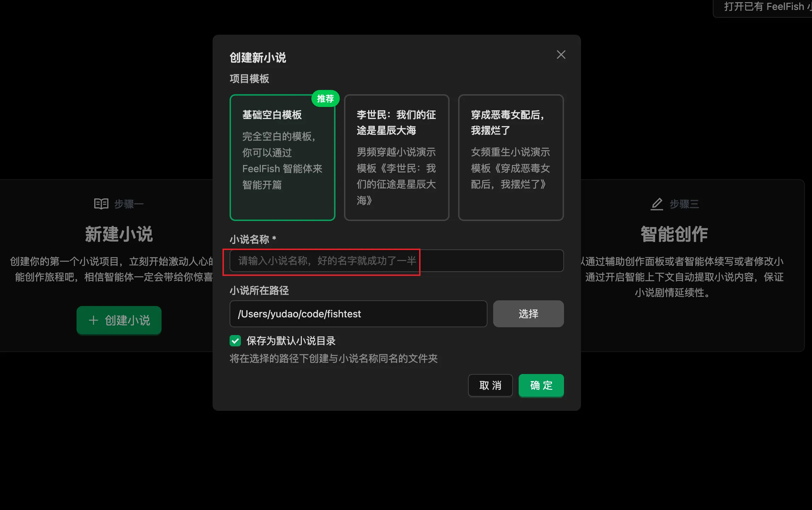Close the 创建新小说 dialog with X icon
This screenshot has width=812, height=510.
[561, 55]
